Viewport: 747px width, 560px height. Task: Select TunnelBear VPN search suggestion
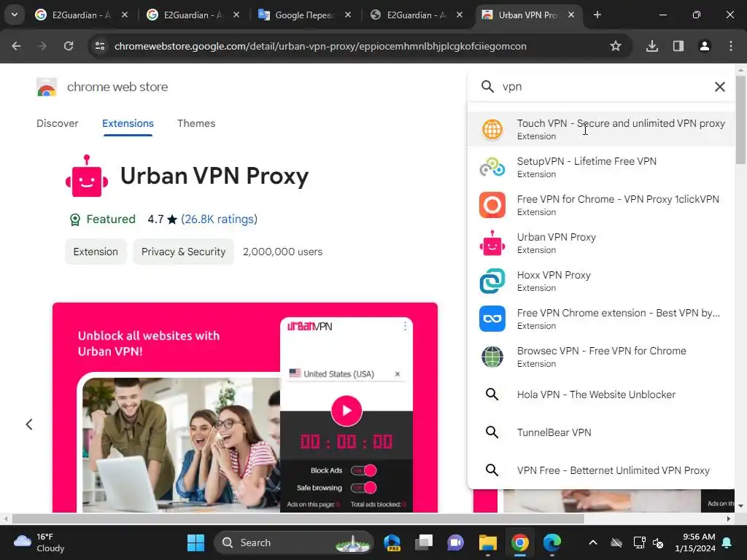[601, 432]
